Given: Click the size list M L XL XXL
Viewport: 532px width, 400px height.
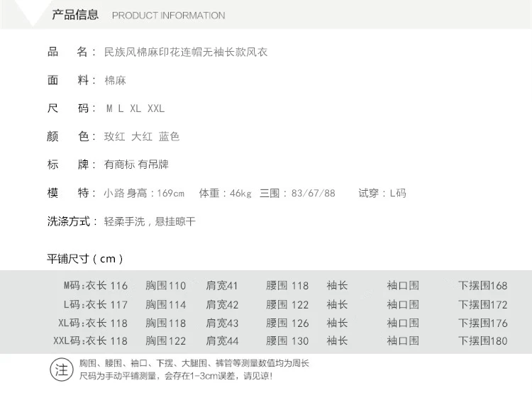Looking at the screenshot, I should 135,109.
